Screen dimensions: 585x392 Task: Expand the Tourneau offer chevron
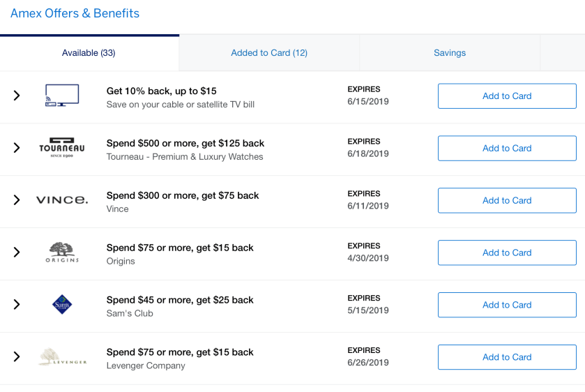click(17, 148)
